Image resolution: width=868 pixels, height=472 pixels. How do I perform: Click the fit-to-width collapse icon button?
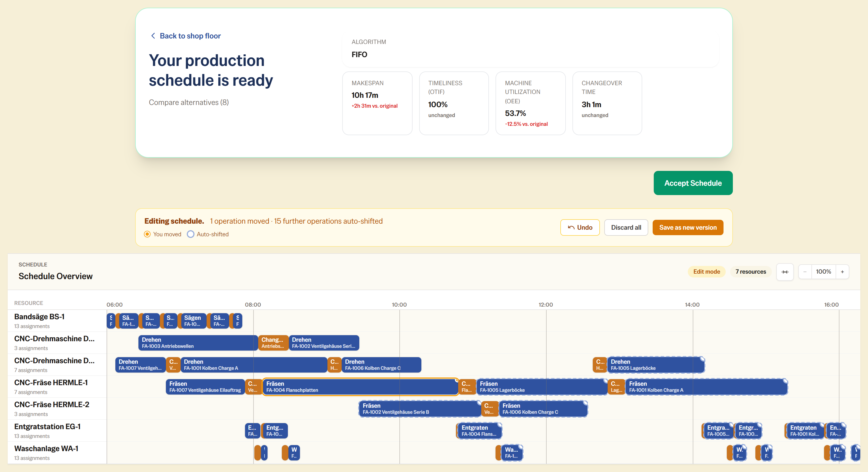(785, 272)
